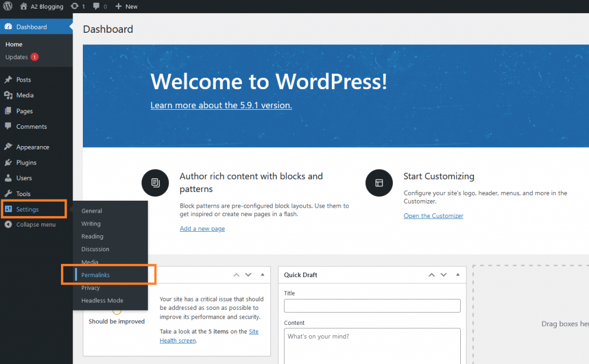The height and width of the screenshot is (364, 589).
Task: Open Media settings in Settings submenu
Action: click(90, 262)
